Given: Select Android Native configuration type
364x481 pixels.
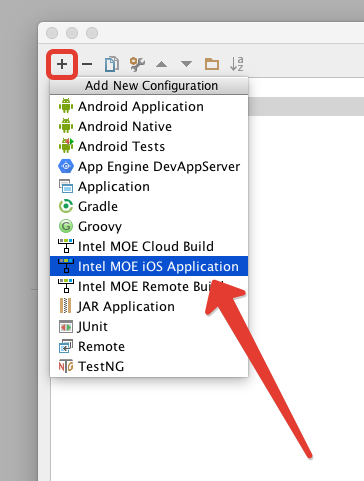Looking at the screenshot, I should 149,126.
